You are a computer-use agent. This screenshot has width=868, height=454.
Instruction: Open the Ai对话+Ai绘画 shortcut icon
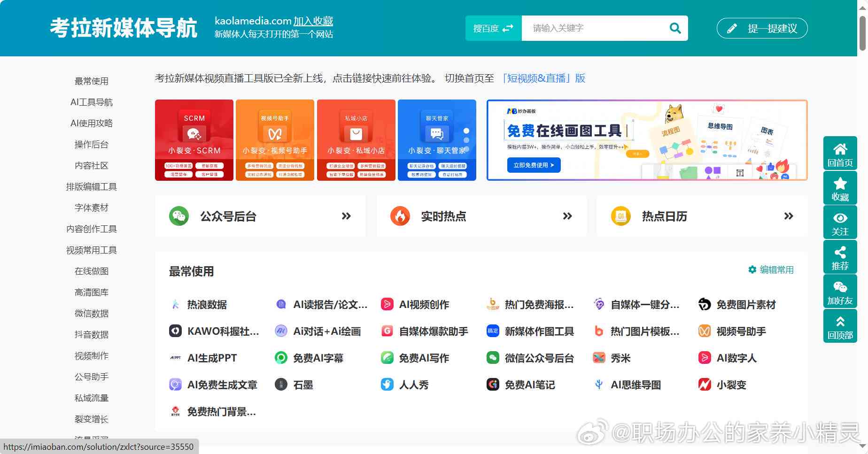(x=281, y=331)
